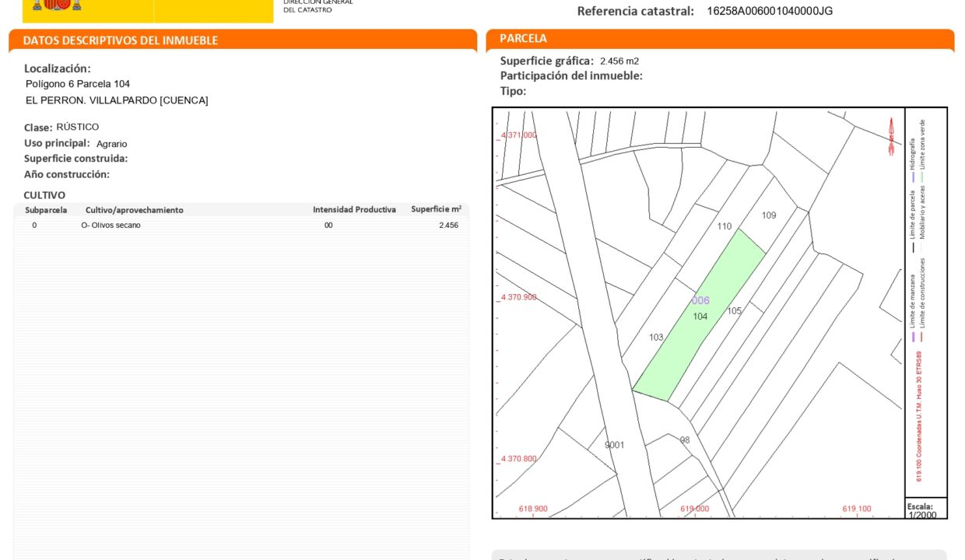The height and width of the screenshot is (560, 965).
Task: Select the '2.456 m2' graphic surface value
Action: 619,61
